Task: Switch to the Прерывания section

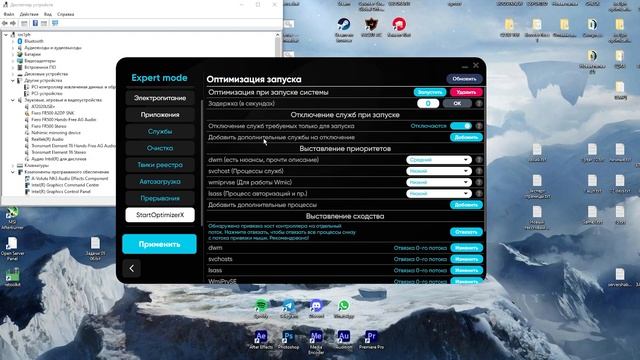Action: pyautogui.click(x=160, y=198)
